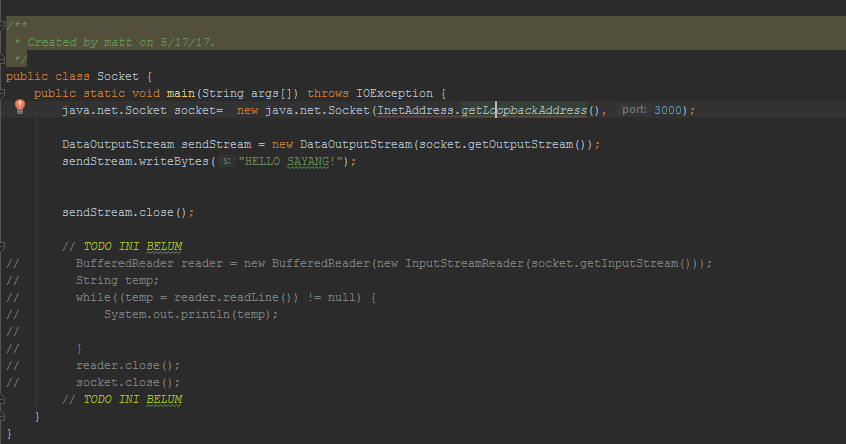
Task: Click the 'throws' keyword
Action: (328, 93)
